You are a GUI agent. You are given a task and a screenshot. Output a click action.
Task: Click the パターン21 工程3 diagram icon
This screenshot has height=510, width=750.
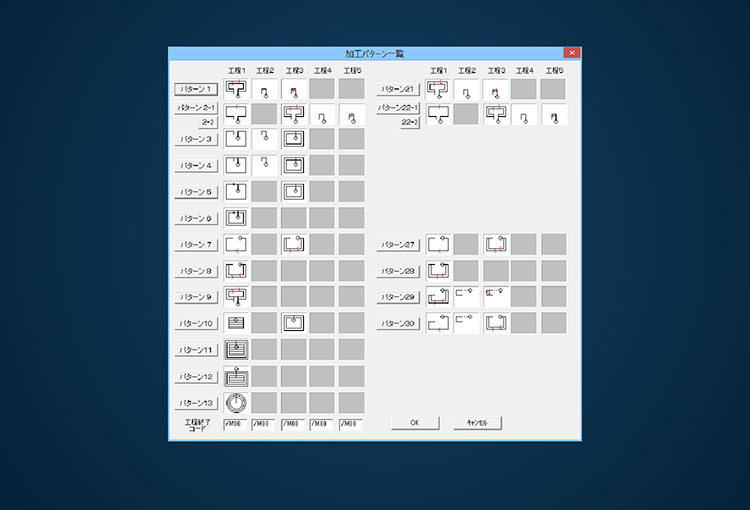(x=496, y=89)
